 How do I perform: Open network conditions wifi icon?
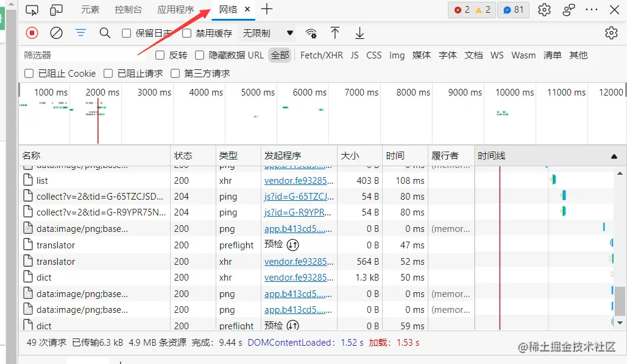pyautogui.click(x=311, y=33)
